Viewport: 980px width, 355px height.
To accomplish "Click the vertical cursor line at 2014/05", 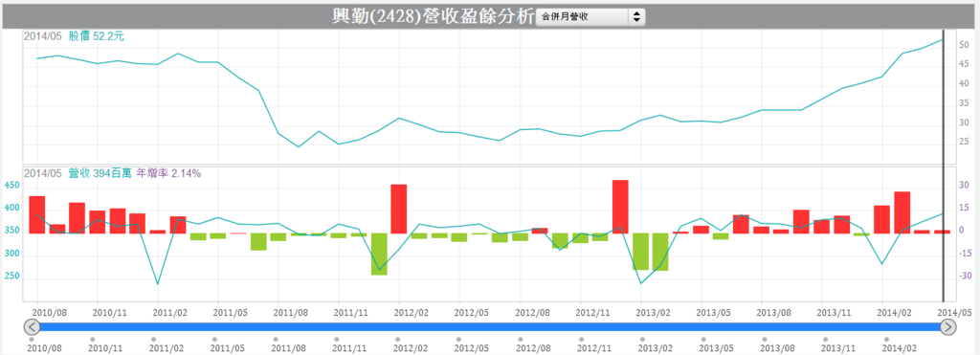I will pyautogui.click(x=943, y=165).
